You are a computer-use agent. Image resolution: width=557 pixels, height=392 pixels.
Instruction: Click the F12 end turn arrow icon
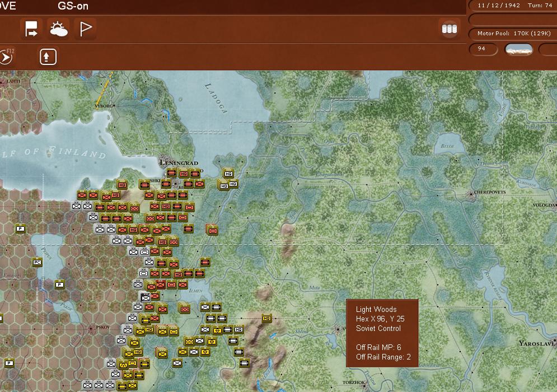(x=6, y=57)
